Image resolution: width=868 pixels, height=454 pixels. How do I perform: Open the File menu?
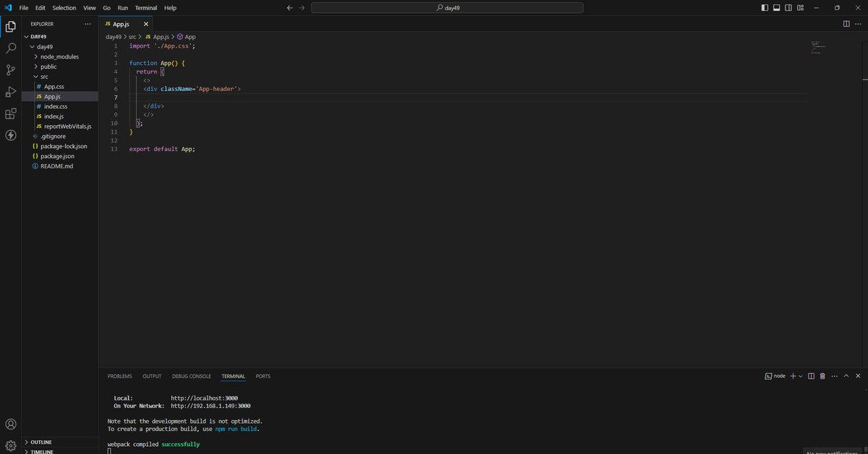tap(24, 8)
